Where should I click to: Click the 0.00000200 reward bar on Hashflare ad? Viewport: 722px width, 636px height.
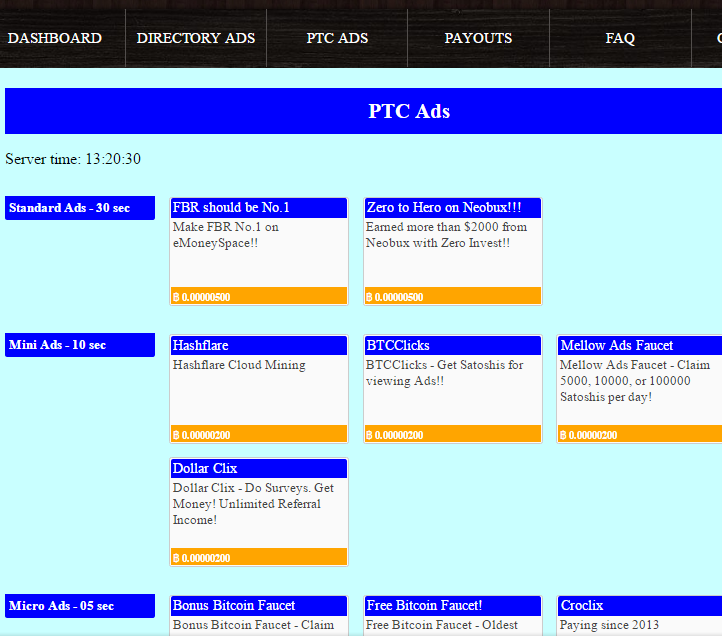click(x=259, y=434)
